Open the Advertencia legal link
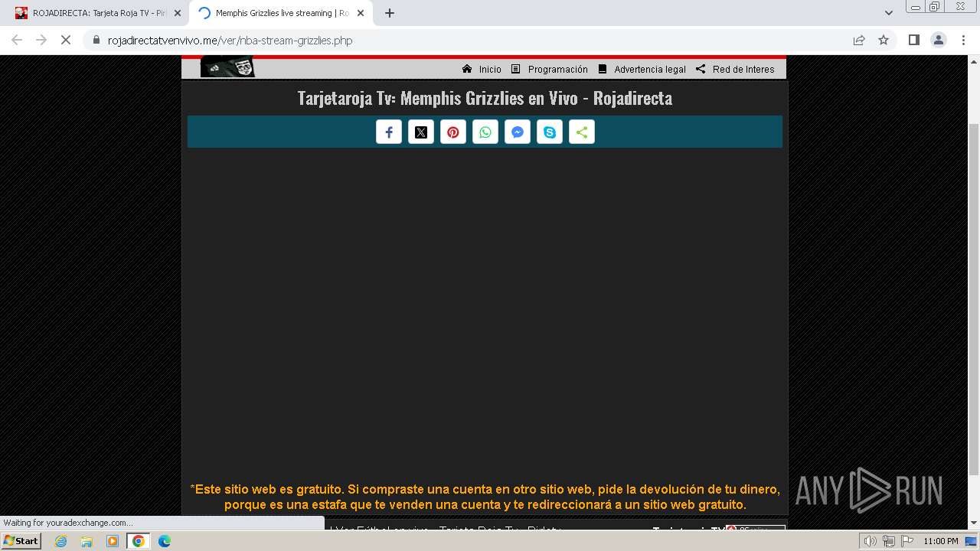The width and height of the screenshot is (980, 551). pos(642,69)
